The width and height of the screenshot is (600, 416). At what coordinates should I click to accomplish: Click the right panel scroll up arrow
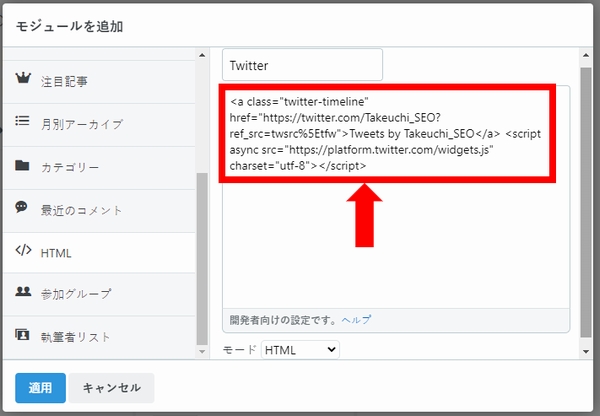(x=586, y=55)
